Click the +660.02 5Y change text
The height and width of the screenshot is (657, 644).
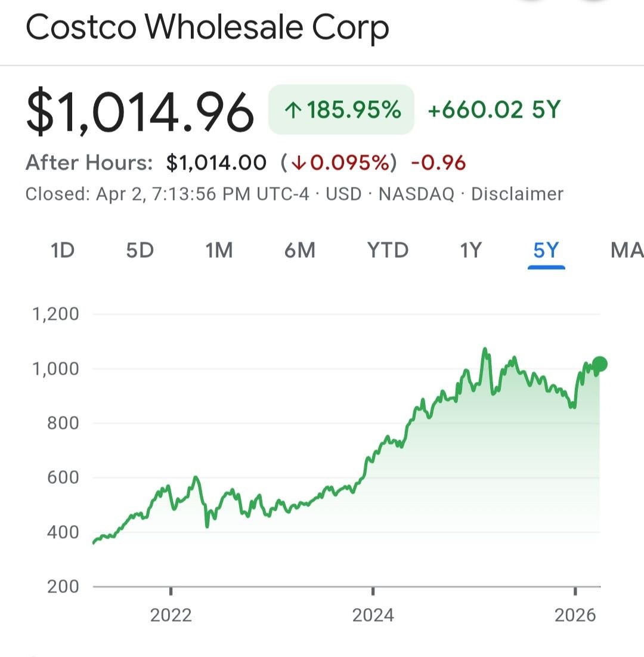pos(494,110)
